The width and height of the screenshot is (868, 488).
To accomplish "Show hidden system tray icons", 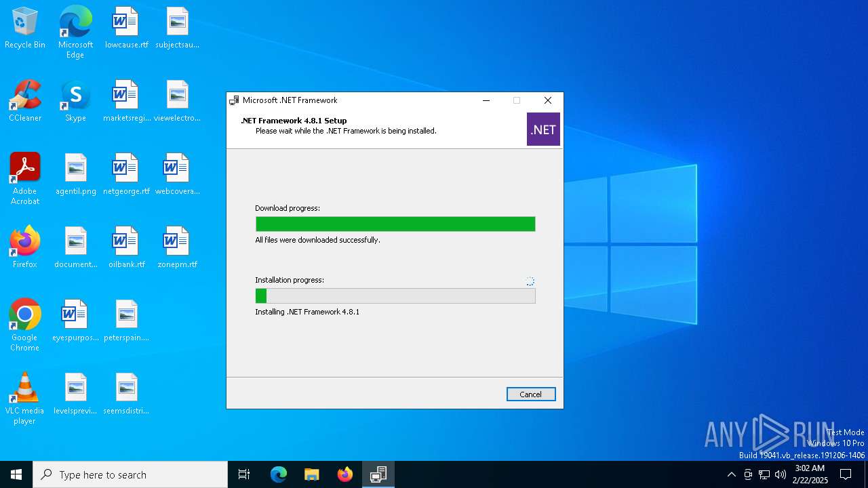I will click(731, 474).
